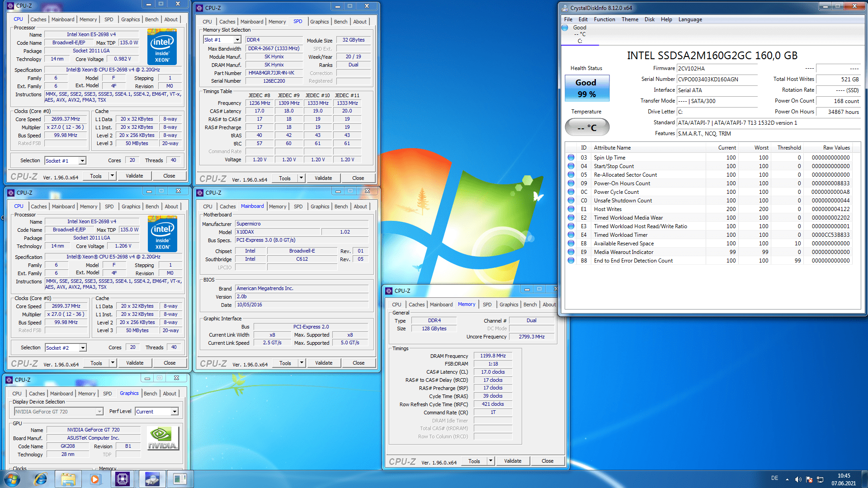The width and height of the screenshot is (868, 488).
Task: Click the network connection tray icon
Action: point(820,479)
